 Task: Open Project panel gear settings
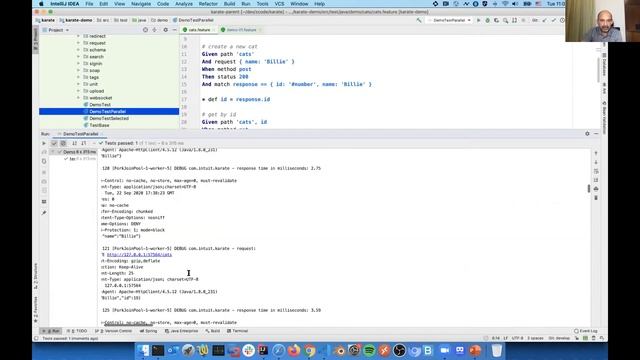pyautogui.click(x=165, y=30)
